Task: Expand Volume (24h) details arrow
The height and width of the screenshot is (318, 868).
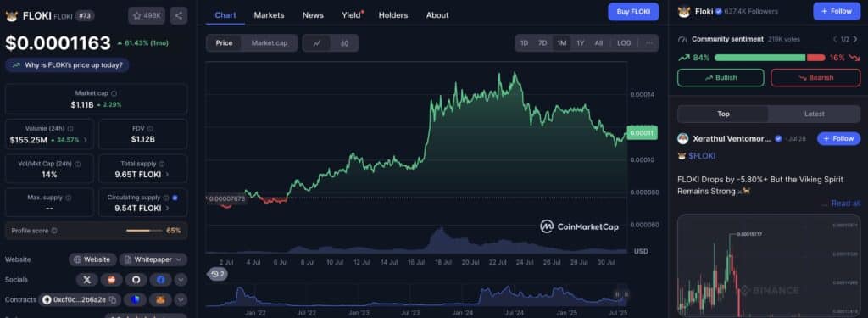Action: pyautogui.click(x=86, y=140)
